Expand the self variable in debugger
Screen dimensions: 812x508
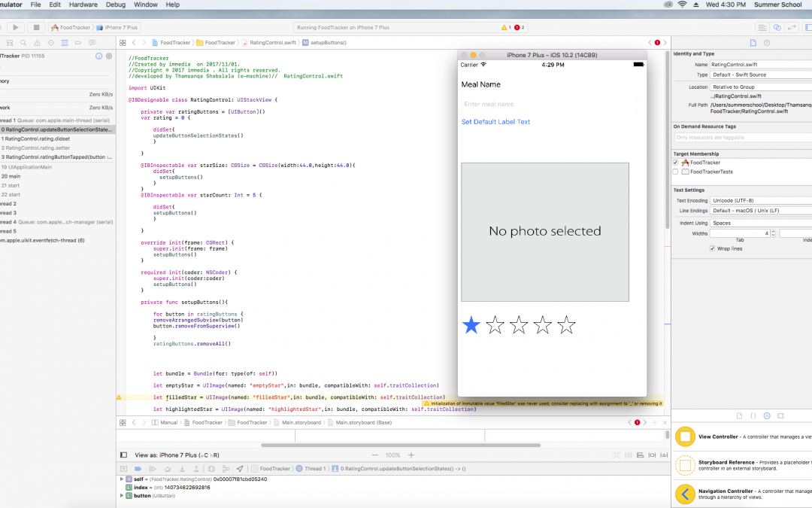pyautogui.click(x=122, y=479)
